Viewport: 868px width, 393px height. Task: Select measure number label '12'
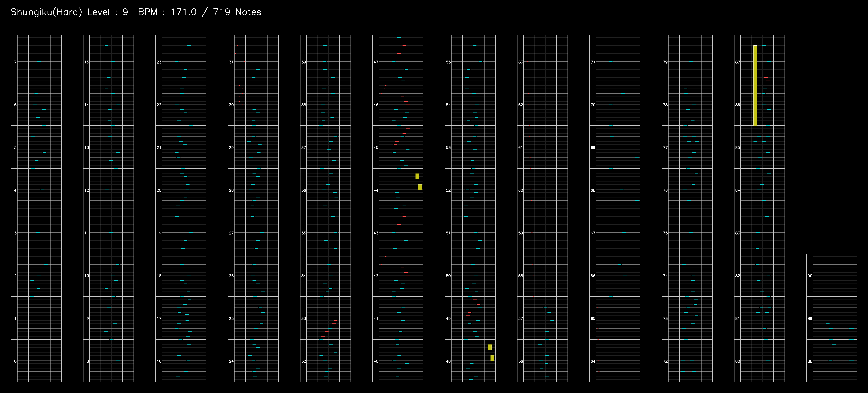(87, 190)
